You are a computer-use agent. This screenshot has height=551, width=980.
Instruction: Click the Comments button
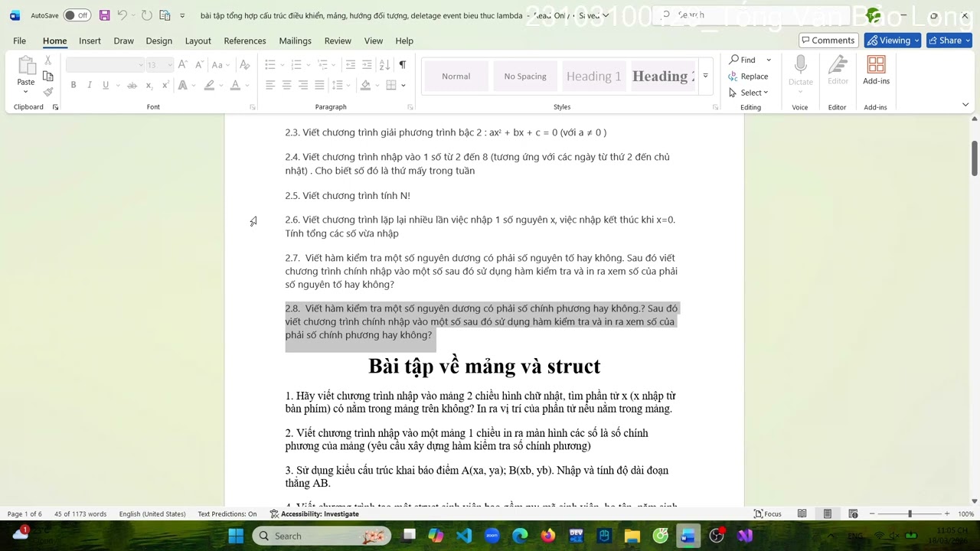click(828, 41)
